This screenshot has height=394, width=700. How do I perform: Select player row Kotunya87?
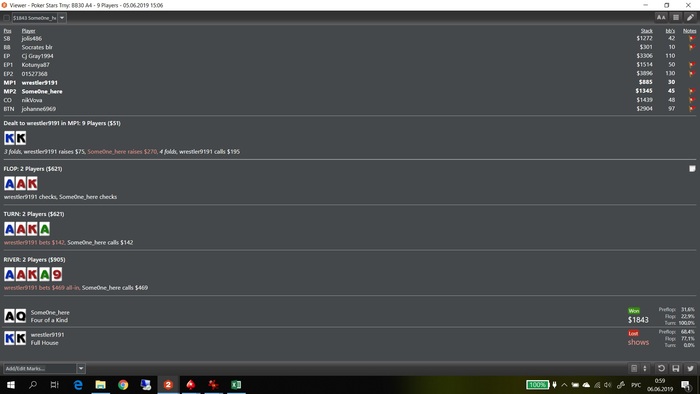pyautogui.click(x=350, y=65)
